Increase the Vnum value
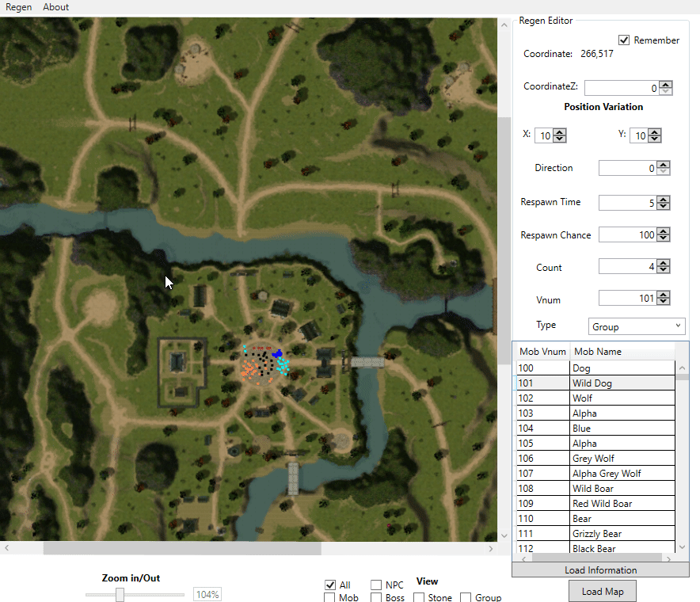The width and height of the screenshot is (700, 602). 664,295
